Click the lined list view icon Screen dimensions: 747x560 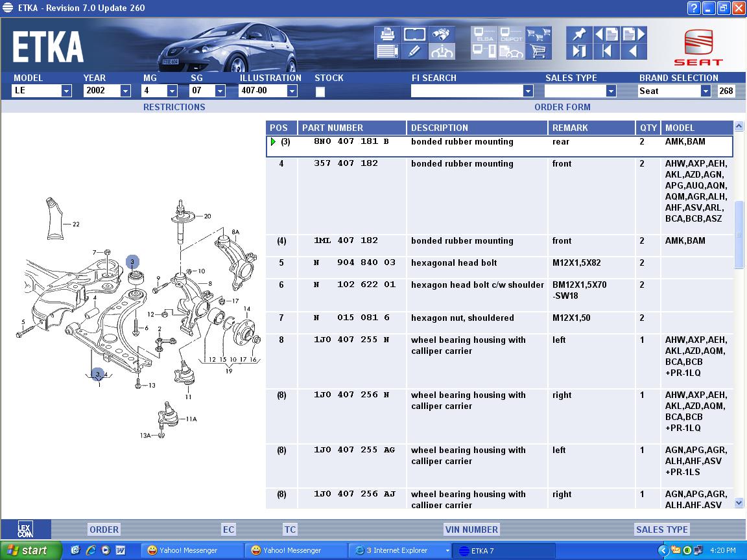pyautogui.click(x=387, y=51)
